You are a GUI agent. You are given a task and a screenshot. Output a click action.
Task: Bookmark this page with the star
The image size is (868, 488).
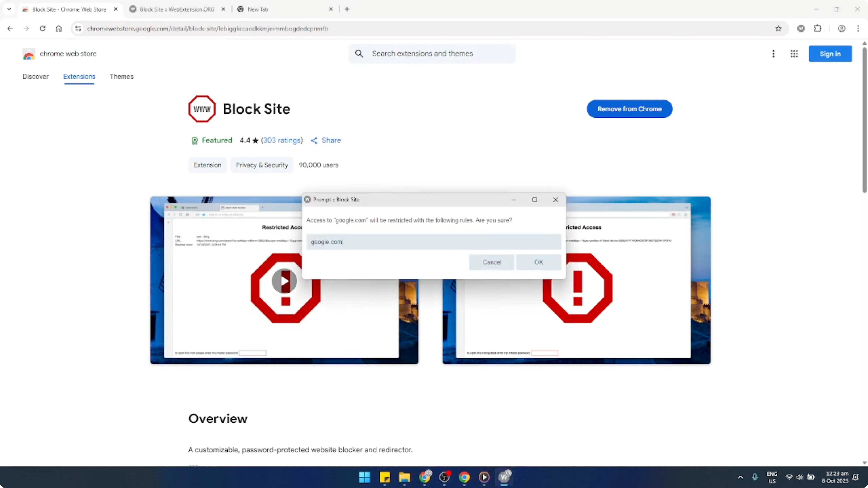point(778,29)
